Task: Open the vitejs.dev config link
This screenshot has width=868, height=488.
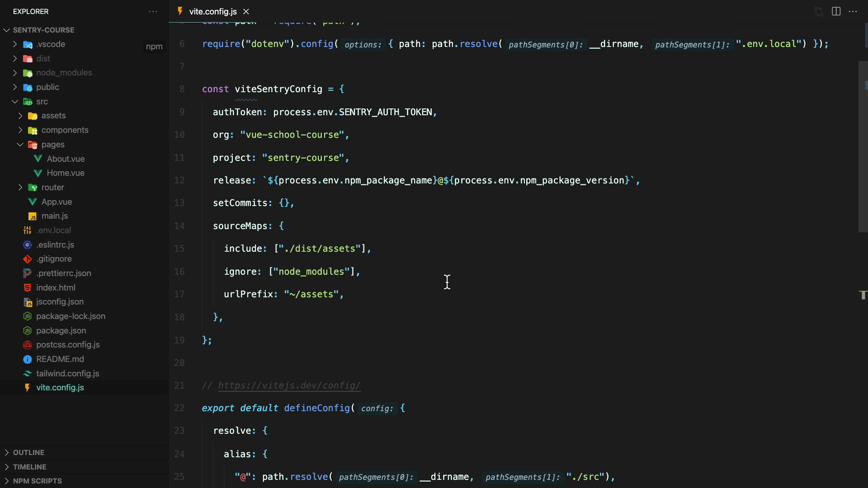Action: [x=289, y=385]
